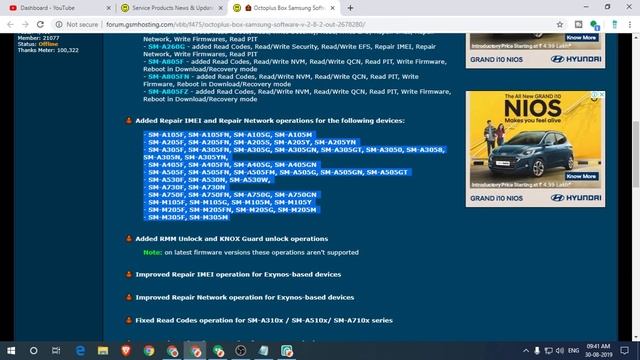Open OBS Studio from taskbar
The width and height of the screenshot is (640, 360).
(241, 351)
